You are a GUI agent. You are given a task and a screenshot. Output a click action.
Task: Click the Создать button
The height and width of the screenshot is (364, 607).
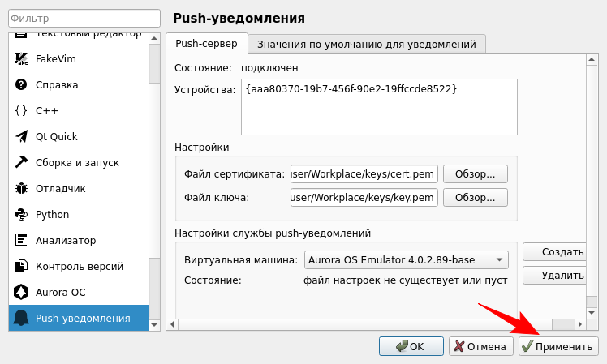[x=555, y=252]
